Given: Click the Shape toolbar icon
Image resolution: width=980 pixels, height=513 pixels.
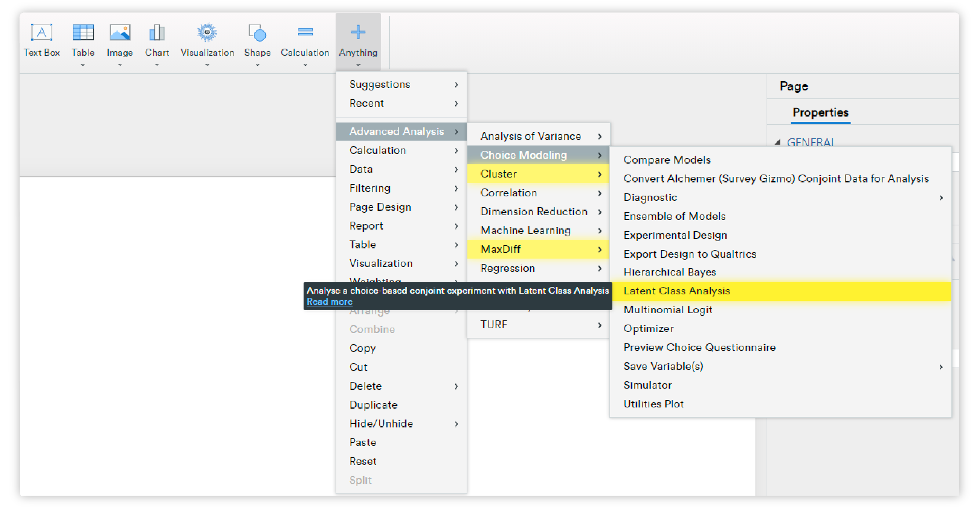Looking at the screenshot, I should tap(257, 32).
